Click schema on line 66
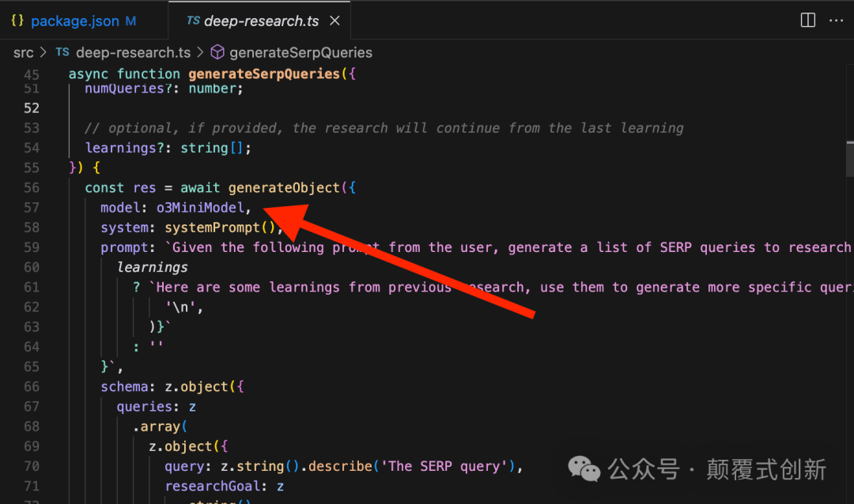 [x=124, y=387]
